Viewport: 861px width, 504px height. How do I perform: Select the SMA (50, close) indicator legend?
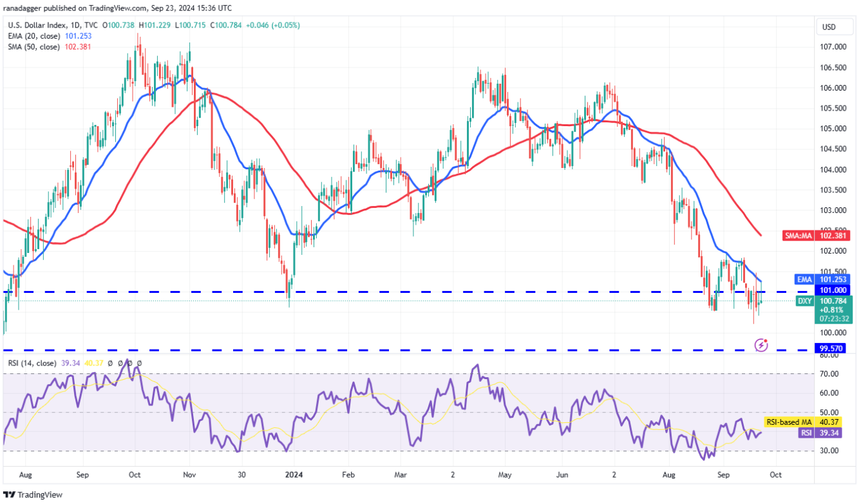(50, 46)
